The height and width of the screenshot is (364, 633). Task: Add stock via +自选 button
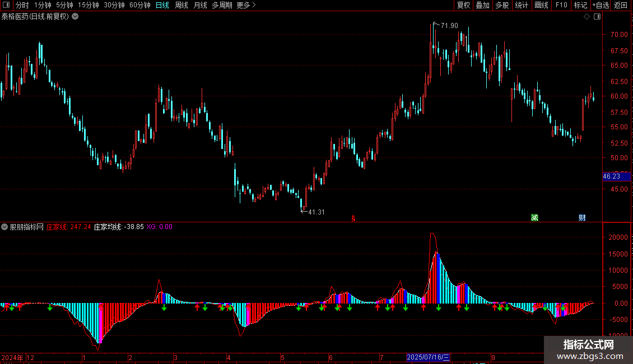click(x=601, y=5)
